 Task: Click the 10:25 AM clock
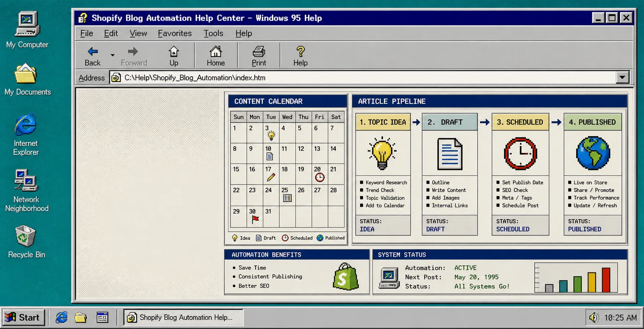(x=621, y=318)
